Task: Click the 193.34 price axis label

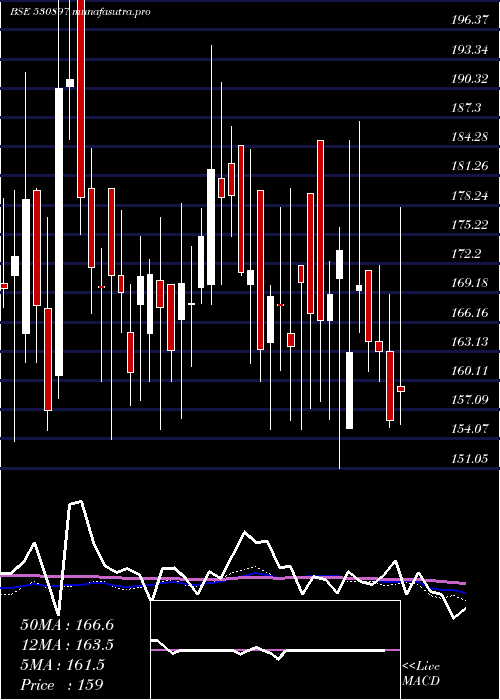Action: [469, 50]
